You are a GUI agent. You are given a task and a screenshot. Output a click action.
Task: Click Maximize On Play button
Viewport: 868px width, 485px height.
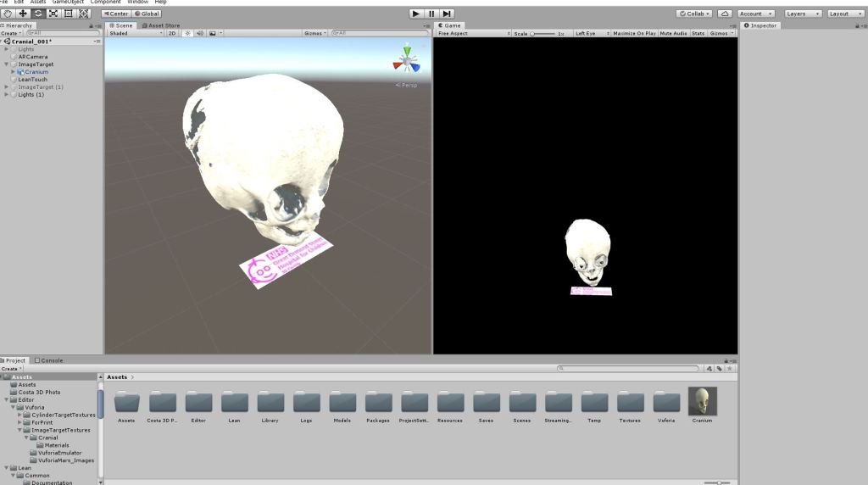pos(633,33)
